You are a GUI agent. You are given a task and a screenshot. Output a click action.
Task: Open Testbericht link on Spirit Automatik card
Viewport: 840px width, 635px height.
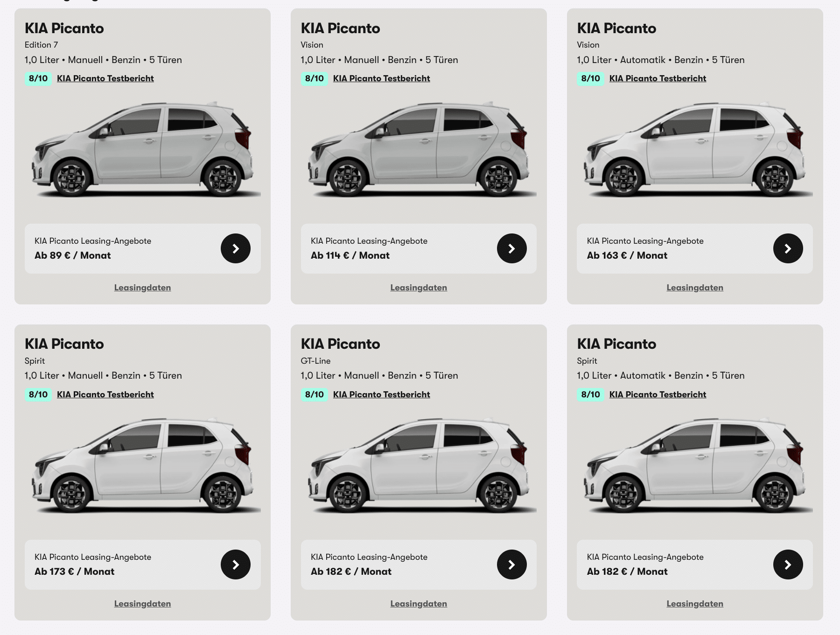(x=658, y=395)
